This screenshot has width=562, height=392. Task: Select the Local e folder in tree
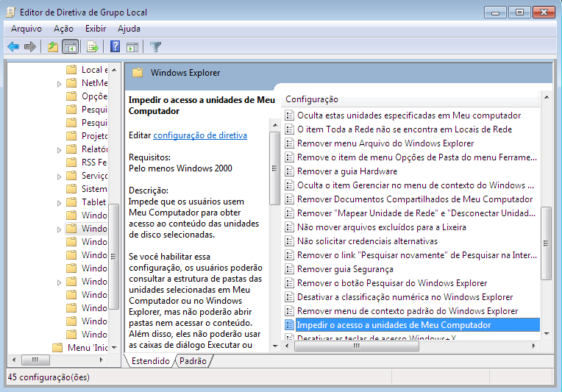pyautogui.click(x=94, y=70)
